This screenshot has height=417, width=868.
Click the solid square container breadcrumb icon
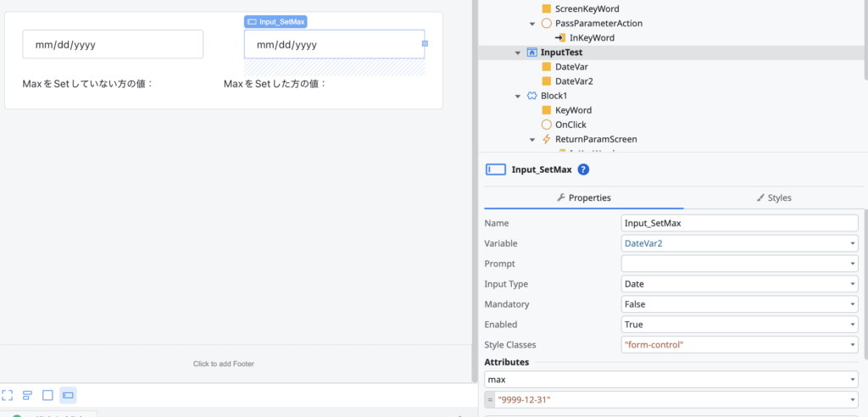click(47, 395)
